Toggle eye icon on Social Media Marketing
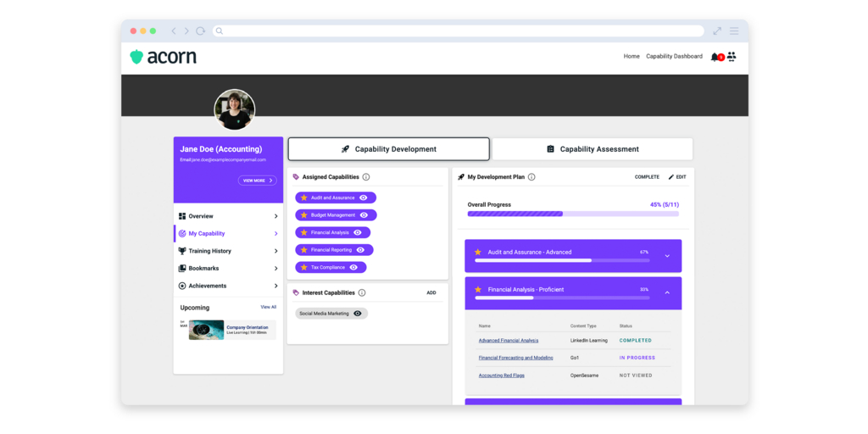The image size is (868, 434). click(358, 314)
